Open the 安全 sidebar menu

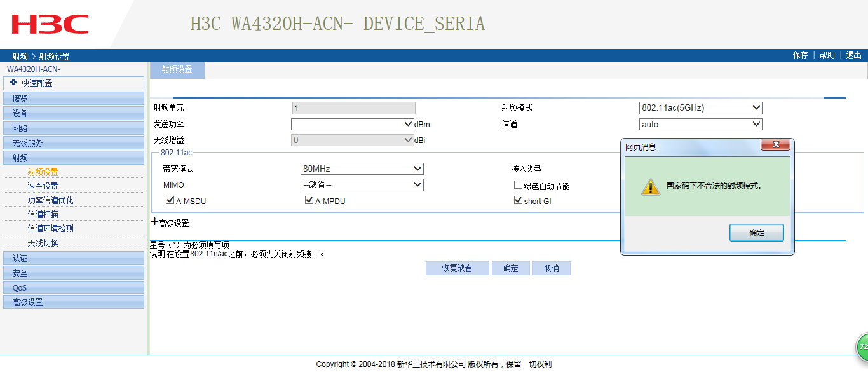pyautogui.click(x=74, y=273)
